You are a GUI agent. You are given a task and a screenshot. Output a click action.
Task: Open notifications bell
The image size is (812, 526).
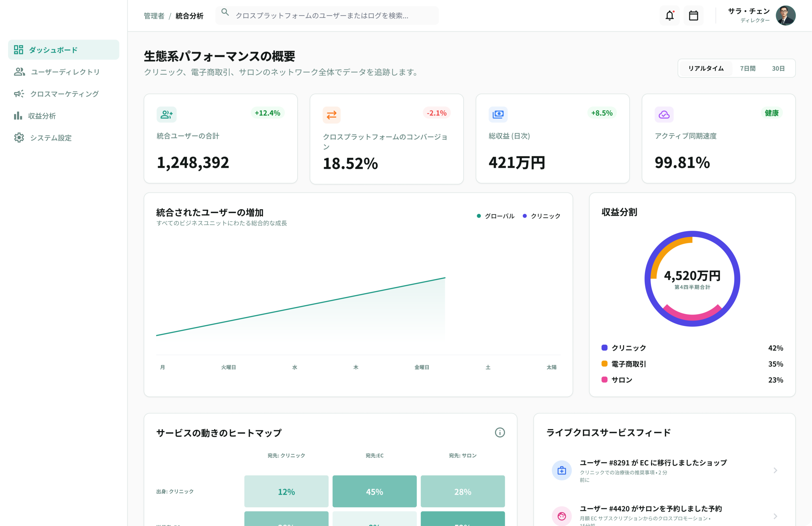[669, 15]
